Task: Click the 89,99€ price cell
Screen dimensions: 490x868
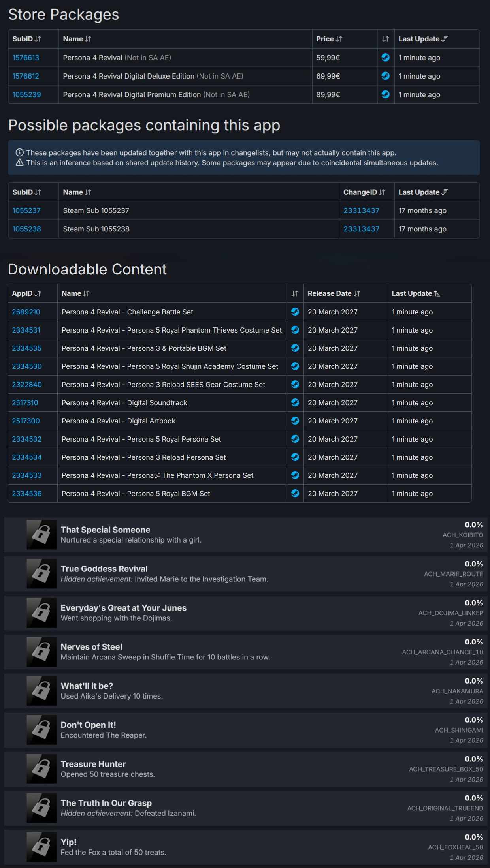Action: coord(345,94)
